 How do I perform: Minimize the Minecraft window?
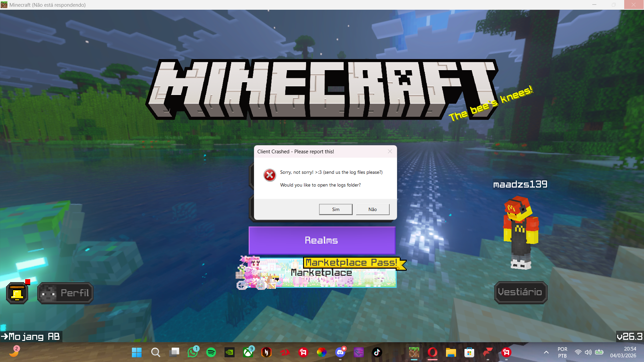coord(594,5)
